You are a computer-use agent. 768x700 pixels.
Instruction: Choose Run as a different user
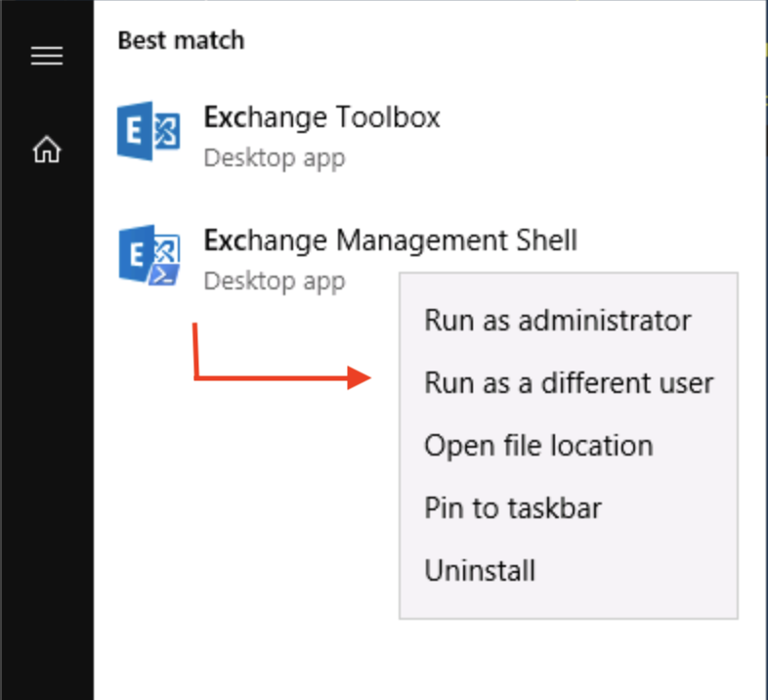pyautogui.click(x=569, y=383)
